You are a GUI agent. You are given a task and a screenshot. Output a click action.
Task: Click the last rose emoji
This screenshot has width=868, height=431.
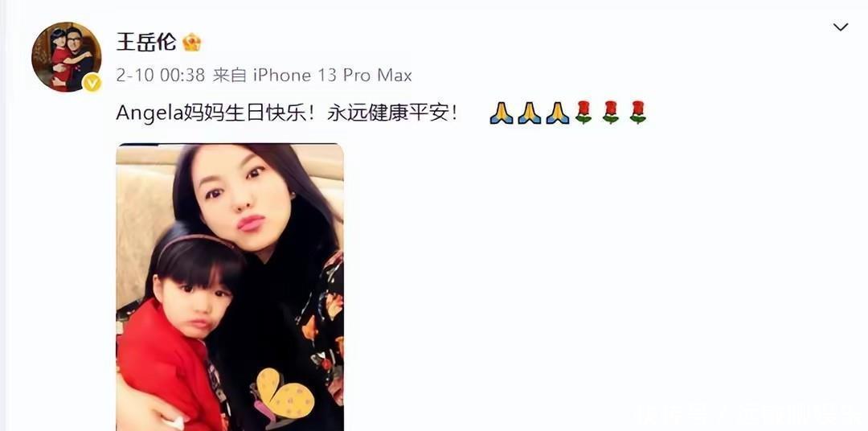point(637,113)
